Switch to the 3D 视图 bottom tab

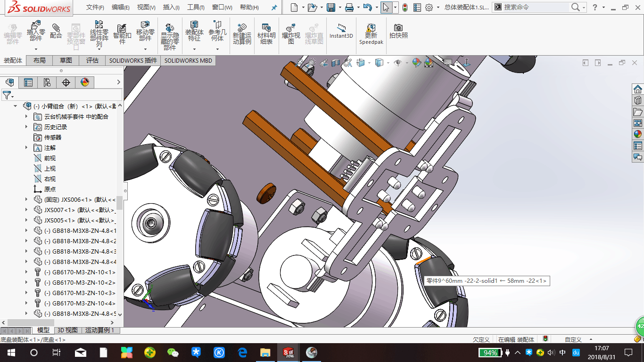[68, 330]
